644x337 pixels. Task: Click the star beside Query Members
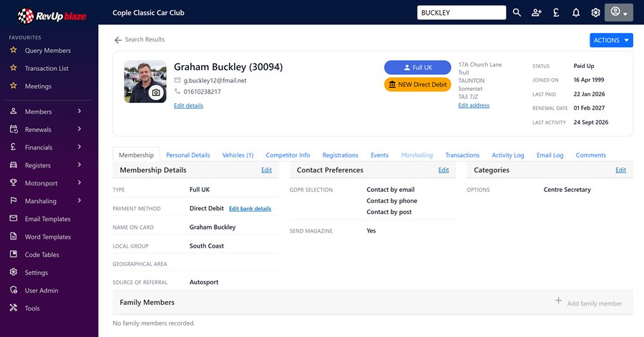tap(14, 49)
